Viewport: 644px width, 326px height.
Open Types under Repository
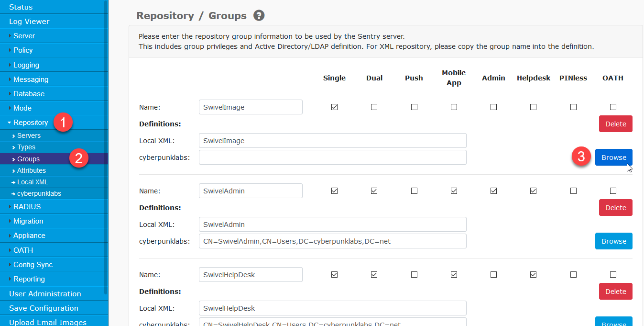(26, 147)
